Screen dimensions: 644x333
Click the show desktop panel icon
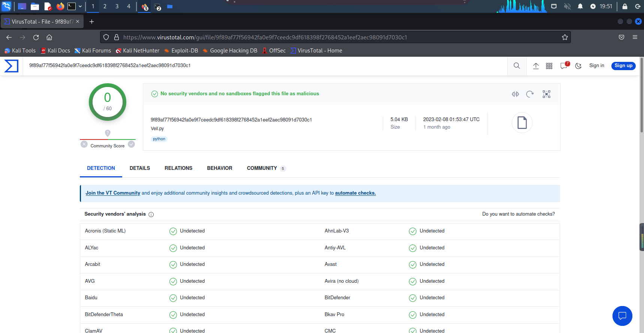coord(22,6)
